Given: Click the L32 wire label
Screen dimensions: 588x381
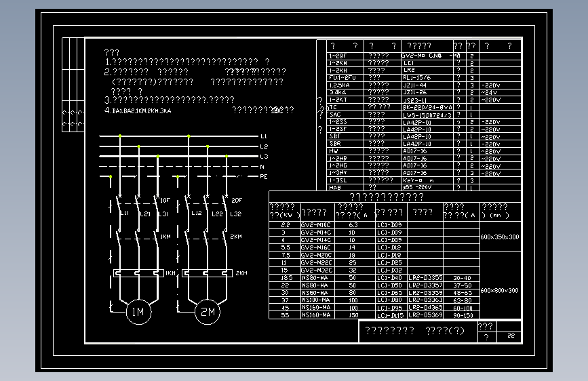Looking at the screenshot, I should 235,214.
